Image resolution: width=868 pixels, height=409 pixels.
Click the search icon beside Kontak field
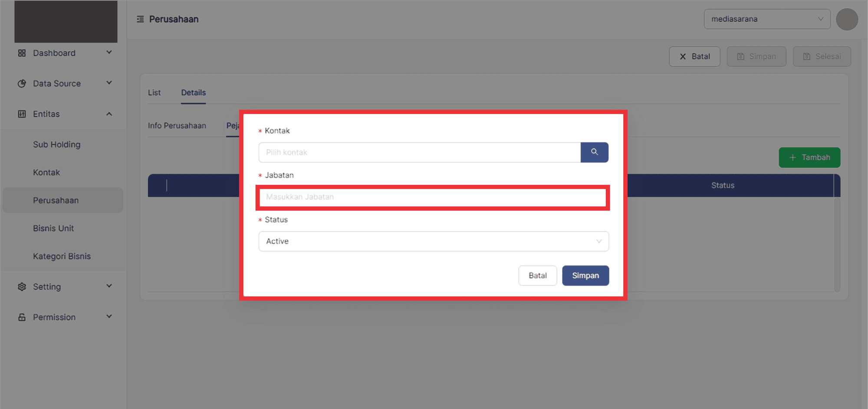(x=594, y=152)
